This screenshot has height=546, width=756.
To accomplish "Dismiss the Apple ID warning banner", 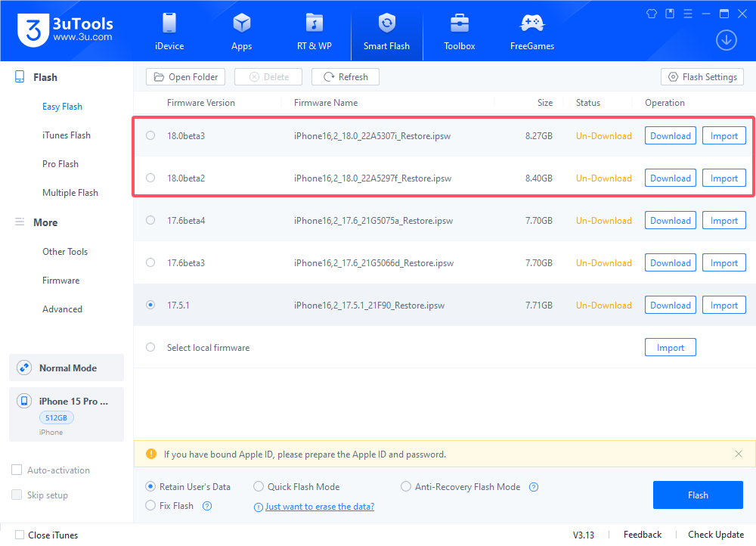I will point(738,454).
